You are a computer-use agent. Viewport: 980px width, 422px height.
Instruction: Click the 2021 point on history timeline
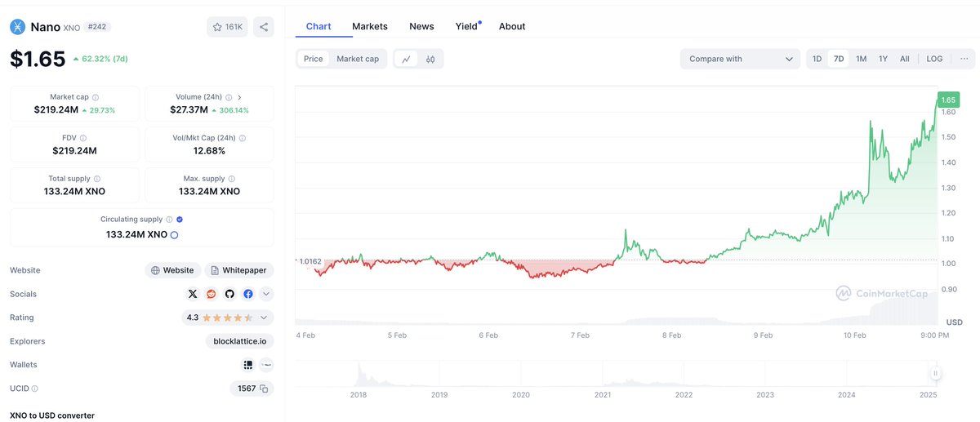tap(603, 395)
